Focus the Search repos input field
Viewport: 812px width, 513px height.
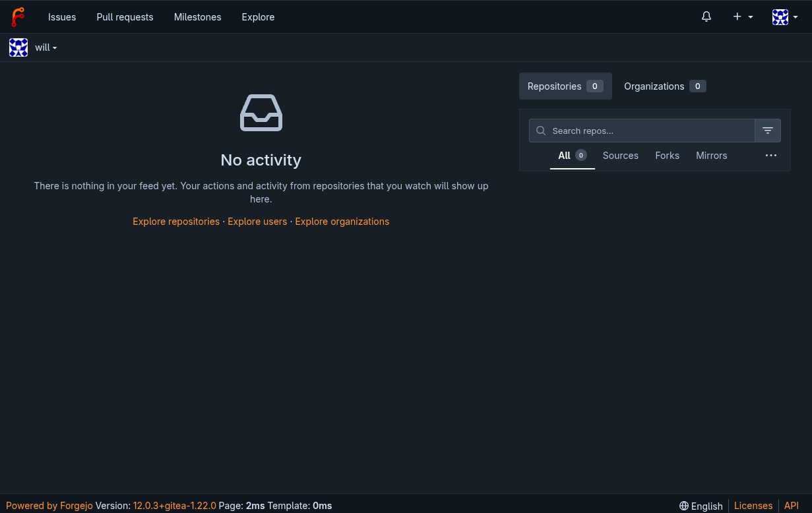[x=650, y=131]
